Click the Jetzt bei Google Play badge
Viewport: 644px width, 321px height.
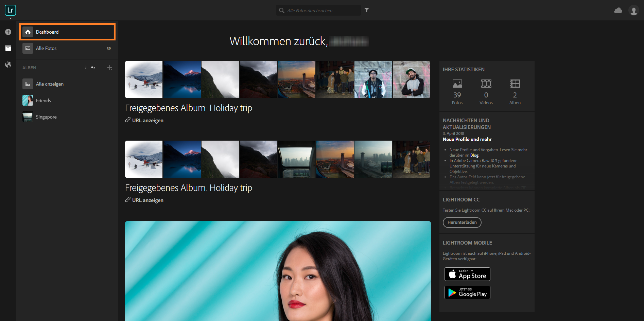tap(467, 292)
